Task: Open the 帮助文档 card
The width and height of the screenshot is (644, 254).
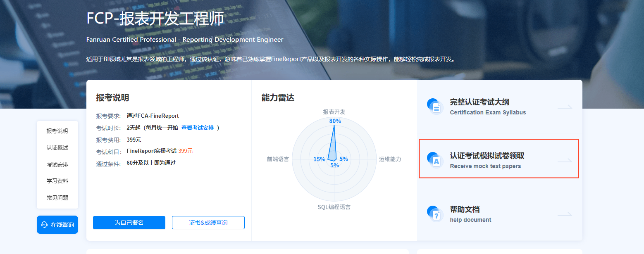Action: click(x=499, y=214)
